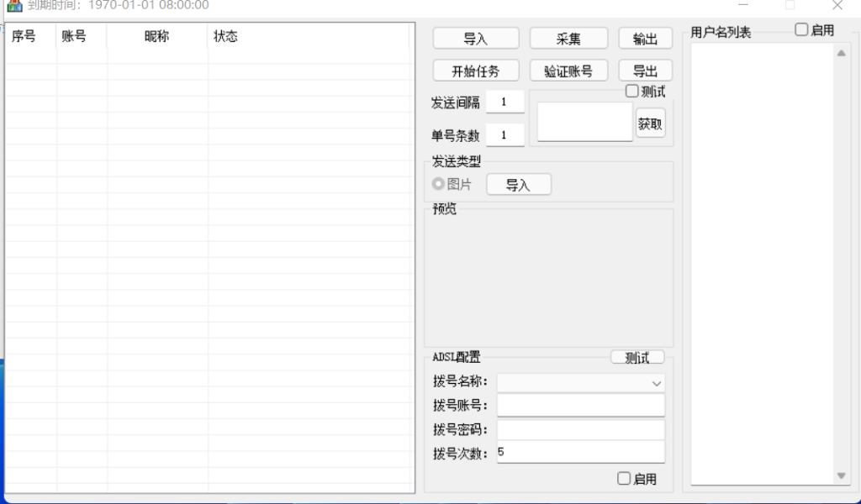Click the 拨号账号 text field

click(580, 406)
